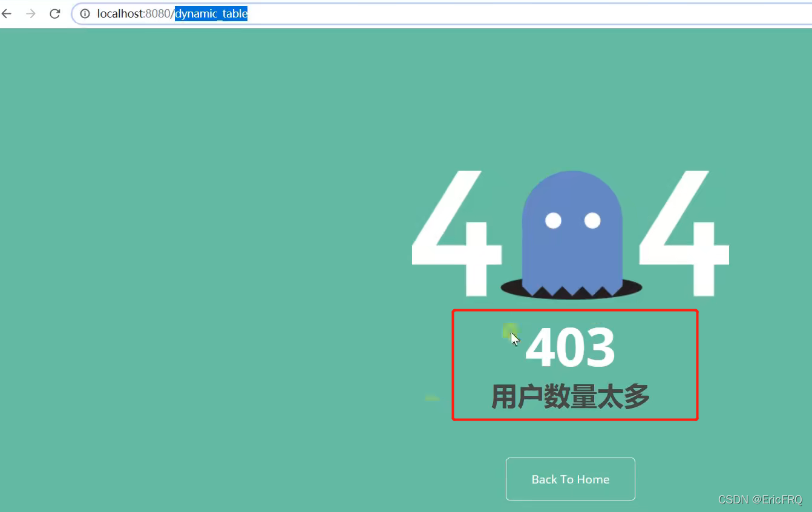The width and height of the screenshot is (812, 512).
Task: Open the site information icon in address bar
Action: pyautogui.click(x=85, y=14)
